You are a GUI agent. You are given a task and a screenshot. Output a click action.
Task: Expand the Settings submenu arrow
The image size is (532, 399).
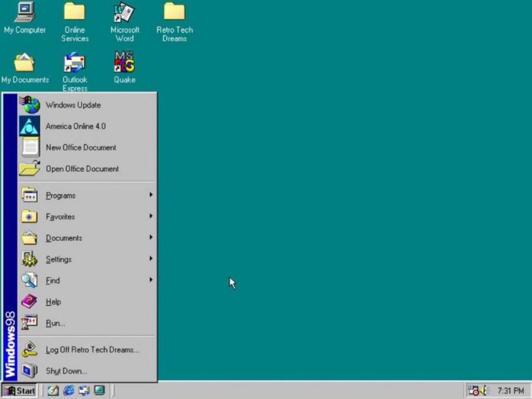(151, 259)
